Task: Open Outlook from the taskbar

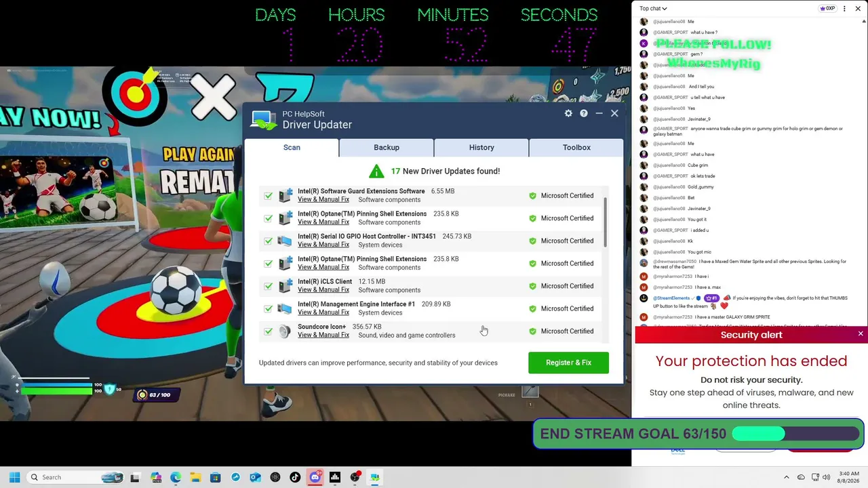Action: click(x=255, y=477)
